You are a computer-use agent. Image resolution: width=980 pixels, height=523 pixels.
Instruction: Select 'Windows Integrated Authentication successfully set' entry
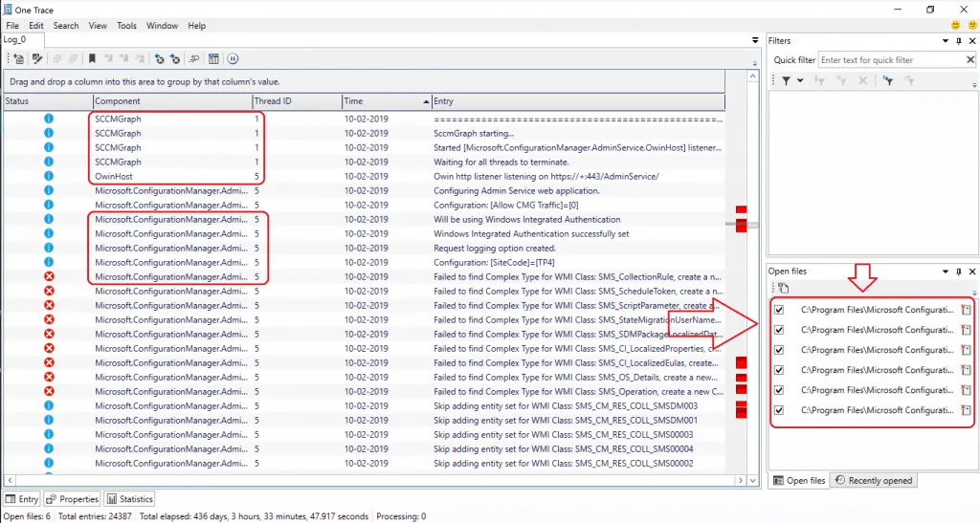click(531, 233)
